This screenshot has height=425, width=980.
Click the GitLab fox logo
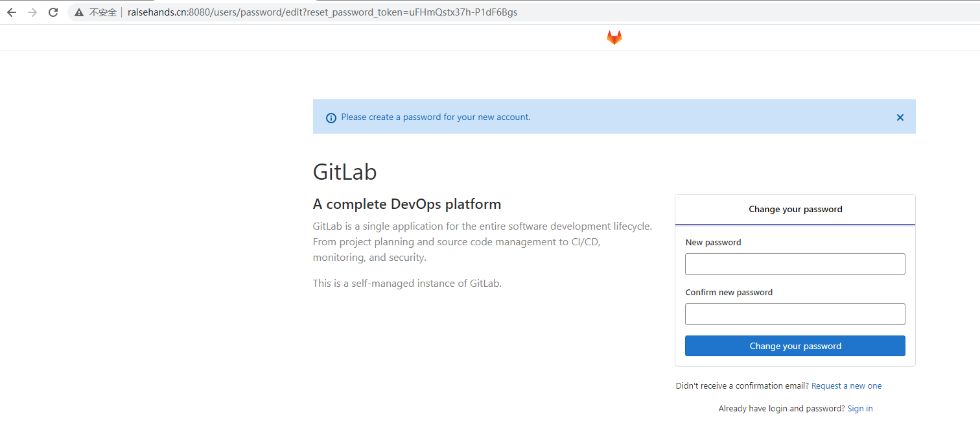[614, 37]
